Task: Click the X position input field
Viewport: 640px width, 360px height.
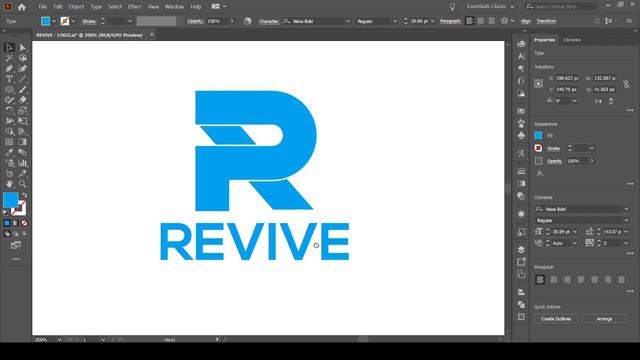Action: (567, 78)
